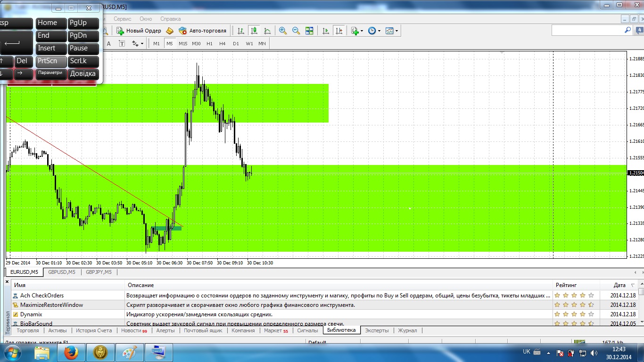This screenshot has width=644, height=362.
Task: Switch chart to bar chart mode
Action: 241,31
